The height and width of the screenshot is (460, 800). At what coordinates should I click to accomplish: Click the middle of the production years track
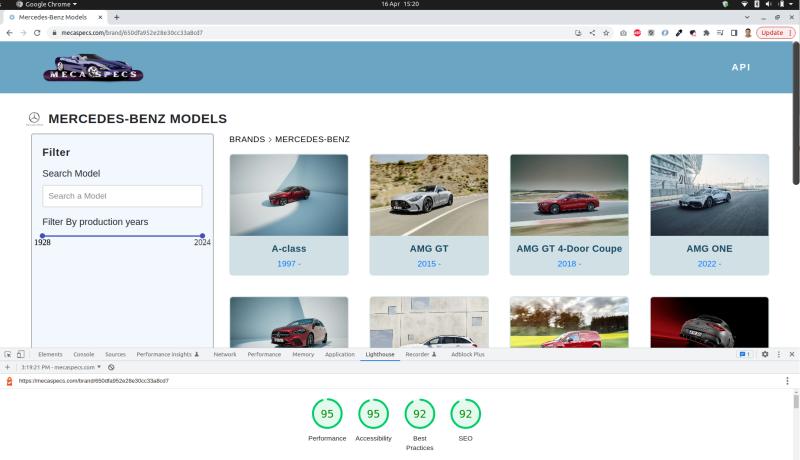pyautogui.click(x=122, y=236)
